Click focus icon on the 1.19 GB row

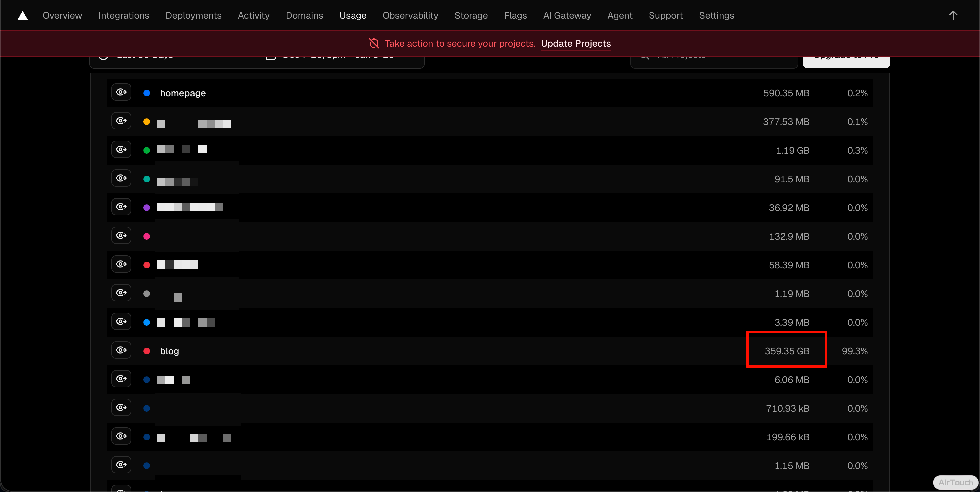[x=121, y=150]
